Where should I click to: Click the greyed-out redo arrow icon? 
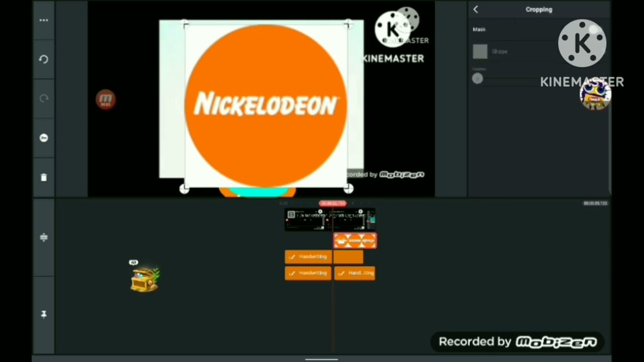[x=44, y=99]
